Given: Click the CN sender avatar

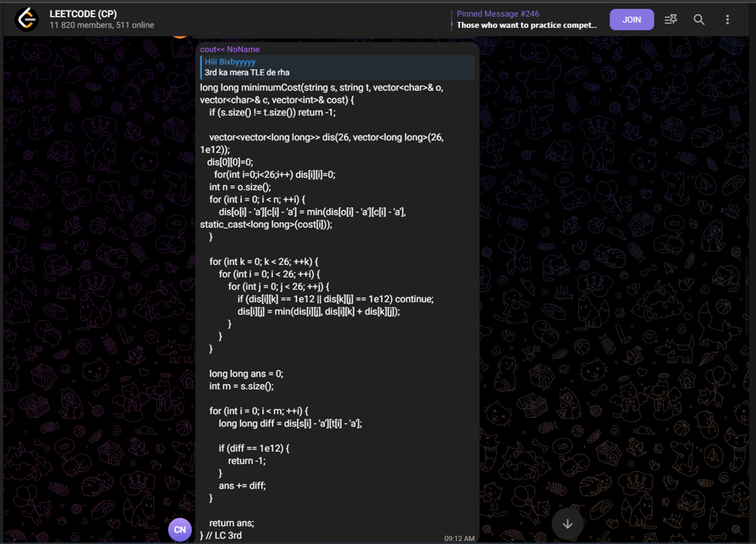Looking at the screenshot, I should 180,529.
